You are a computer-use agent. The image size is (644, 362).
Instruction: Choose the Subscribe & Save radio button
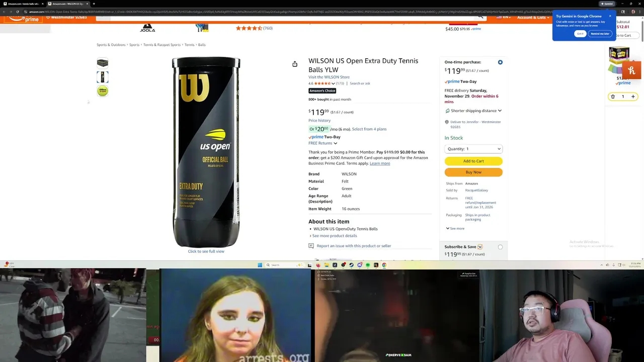pyautogui.click(x=500, y=247)
